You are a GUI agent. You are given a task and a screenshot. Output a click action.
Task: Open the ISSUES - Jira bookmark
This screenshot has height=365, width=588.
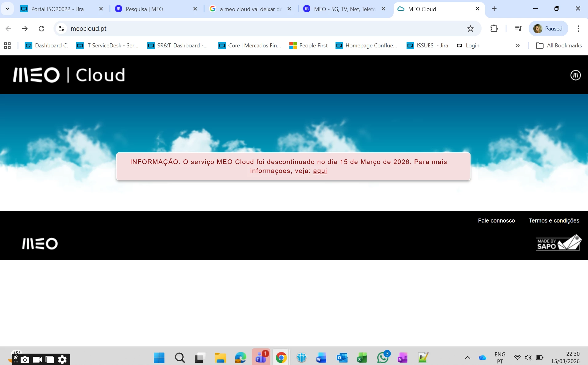coord(427,46)
